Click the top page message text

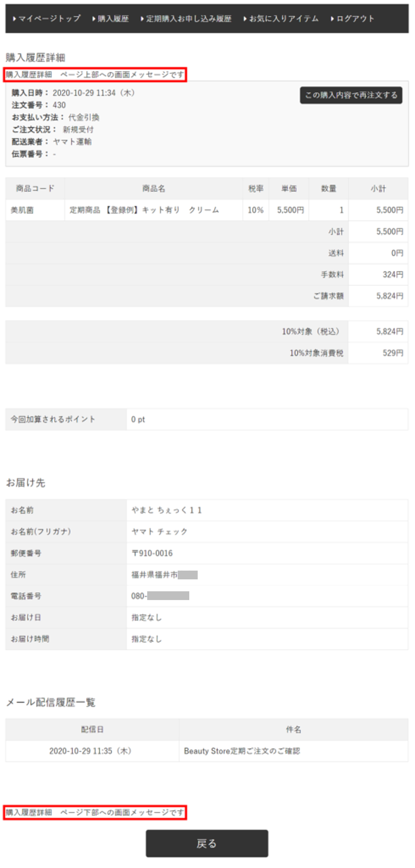(95, 75)
